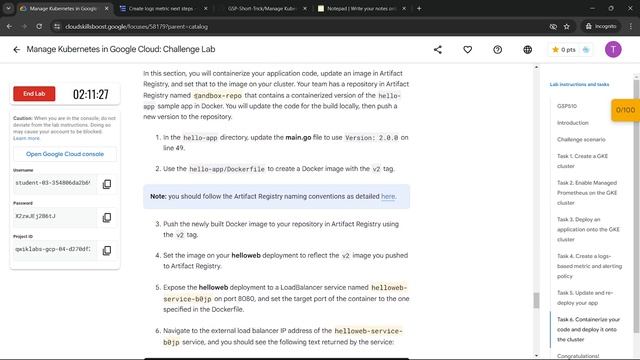This screenshot has width=640, height=360.
Task: Click the Project ID field
Action: (55, 249)
